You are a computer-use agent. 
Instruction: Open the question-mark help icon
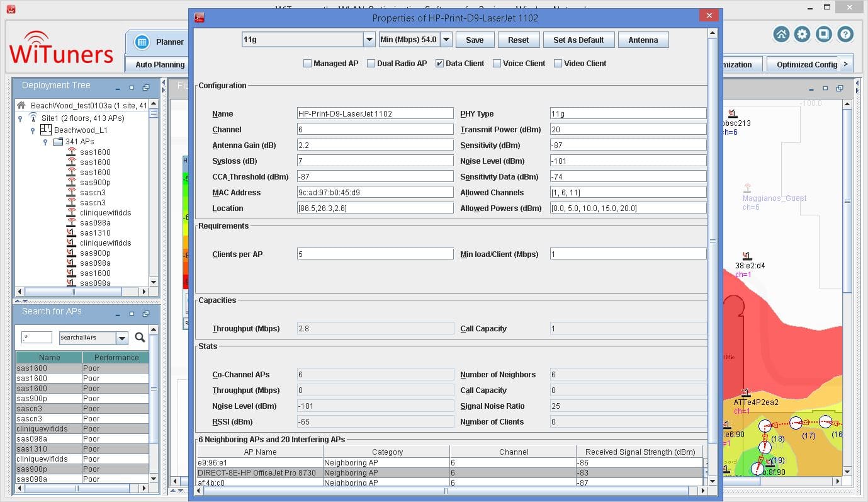click(x=845, y=35)
